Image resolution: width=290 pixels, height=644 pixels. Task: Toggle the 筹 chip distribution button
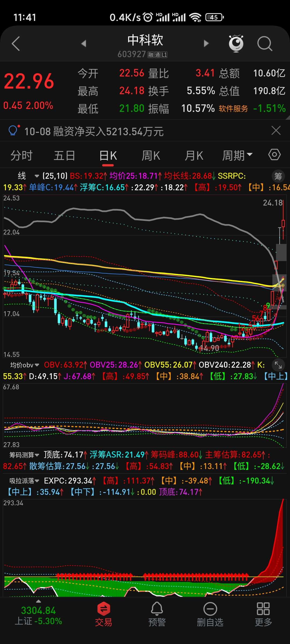tap(278, 176)
